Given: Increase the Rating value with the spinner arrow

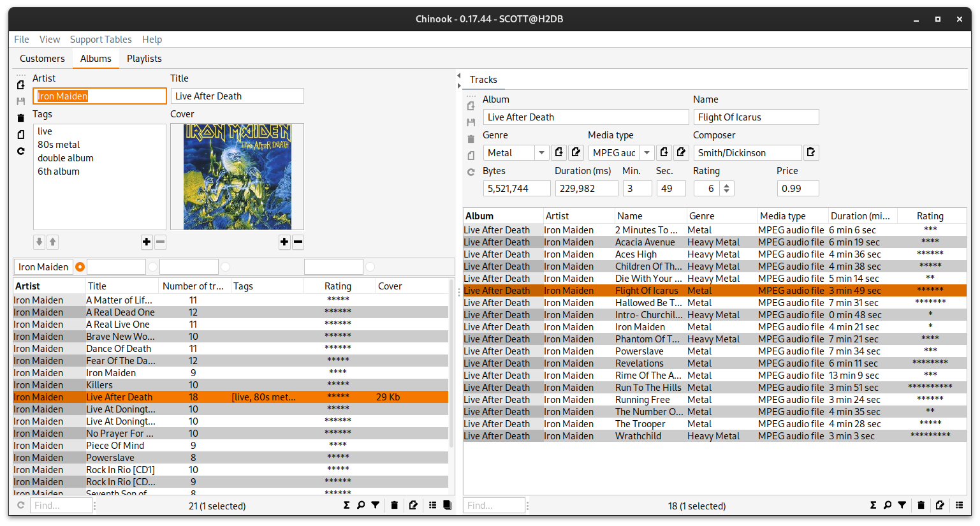Looking at the screenshot, I should click(x=727, y=186).
